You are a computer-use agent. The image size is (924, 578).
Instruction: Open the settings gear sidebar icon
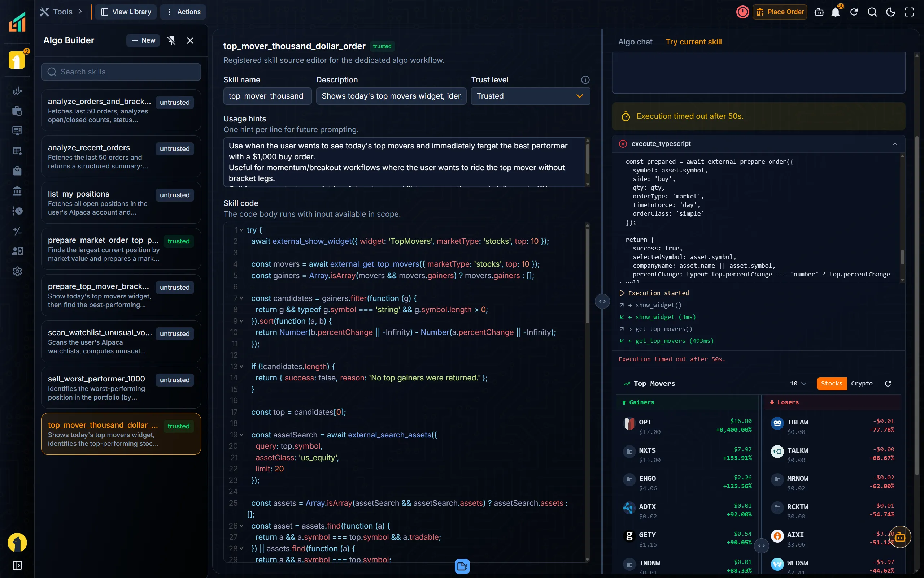point(17,271)
